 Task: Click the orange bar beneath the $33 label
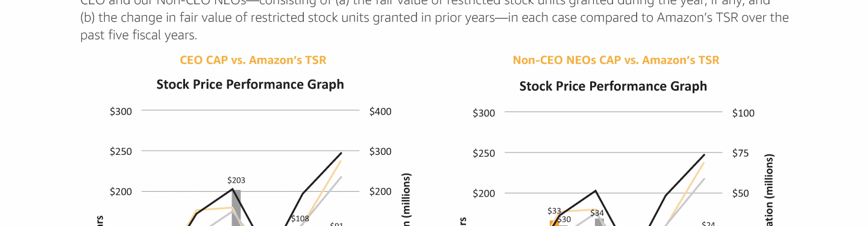[553, 222]
